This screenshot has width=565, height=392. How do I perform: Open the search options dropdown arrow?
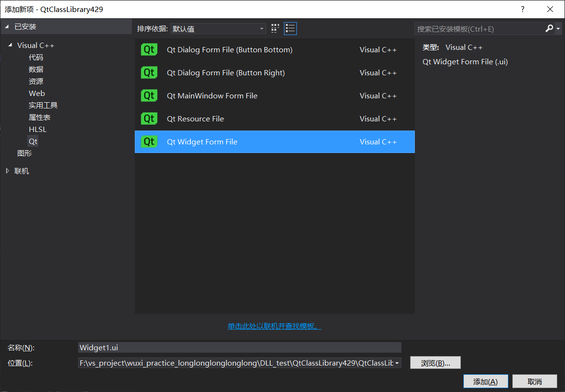(558, 28)
